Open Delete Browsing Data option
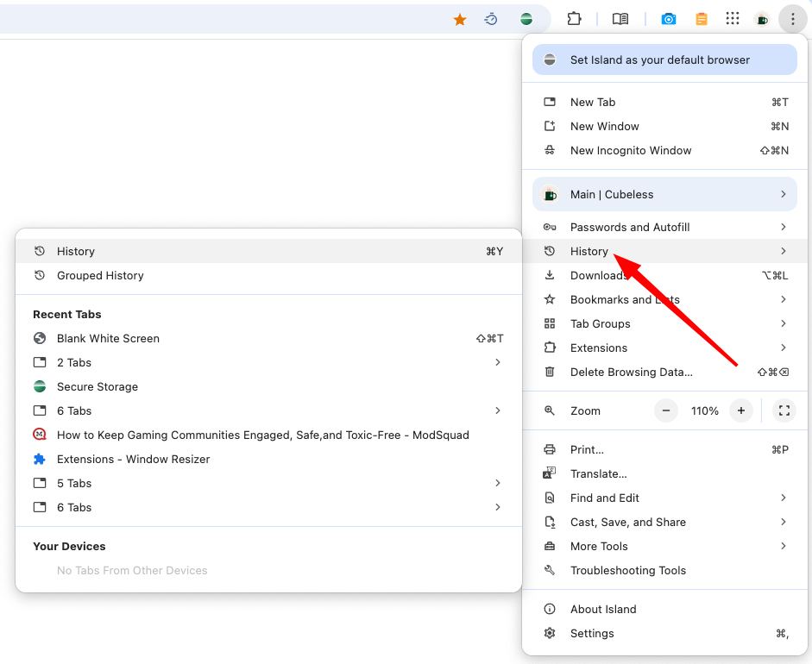This screenshot has height=664, width=812. click(664, 373)
